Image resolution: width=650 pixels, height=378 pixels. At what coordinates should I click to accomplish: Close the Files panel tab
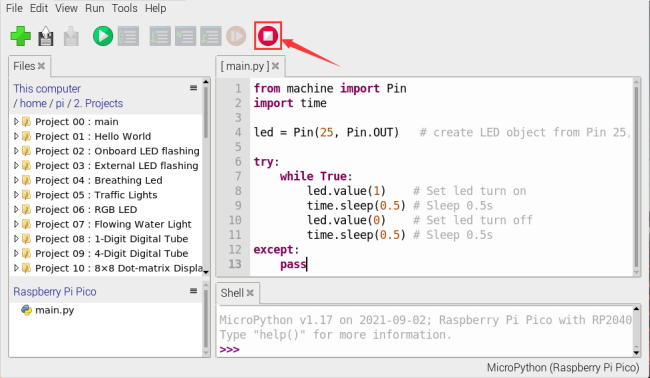[41, 66]
